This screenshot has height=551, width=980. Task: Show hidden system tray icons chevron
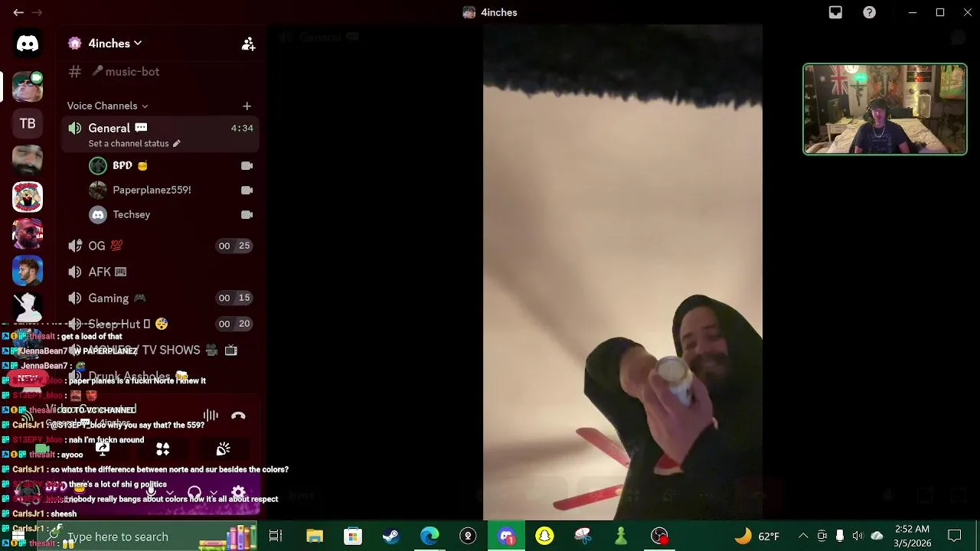click(x=803, y=536)
